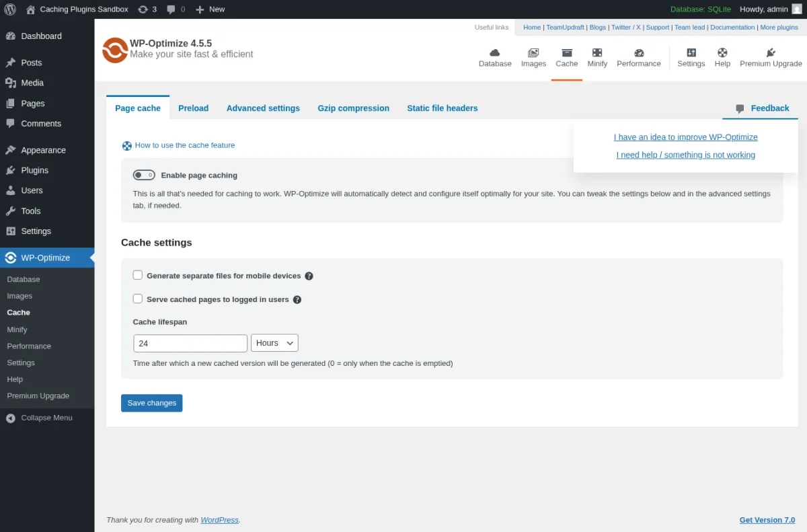This screenshot has width=807, height=532.
Task: Switch to the Static file headers tab
Action: [443, 108]
